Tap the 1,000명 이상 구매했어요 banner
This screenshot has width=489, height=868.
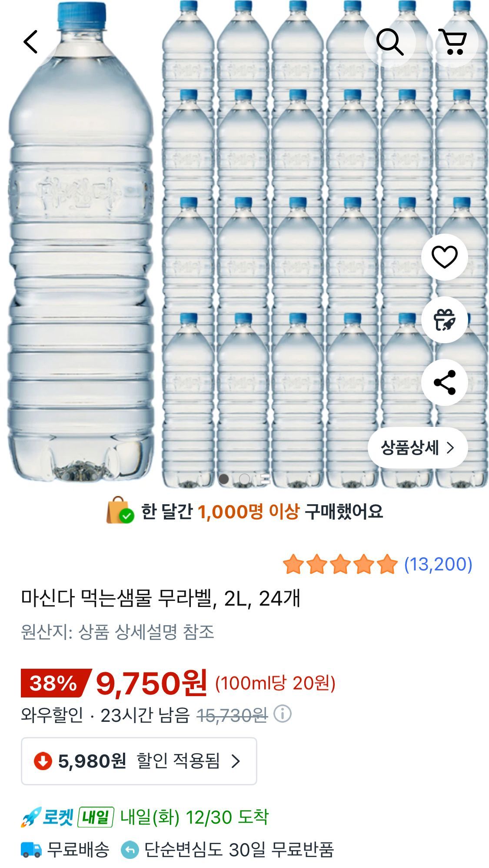pos(245,511)
